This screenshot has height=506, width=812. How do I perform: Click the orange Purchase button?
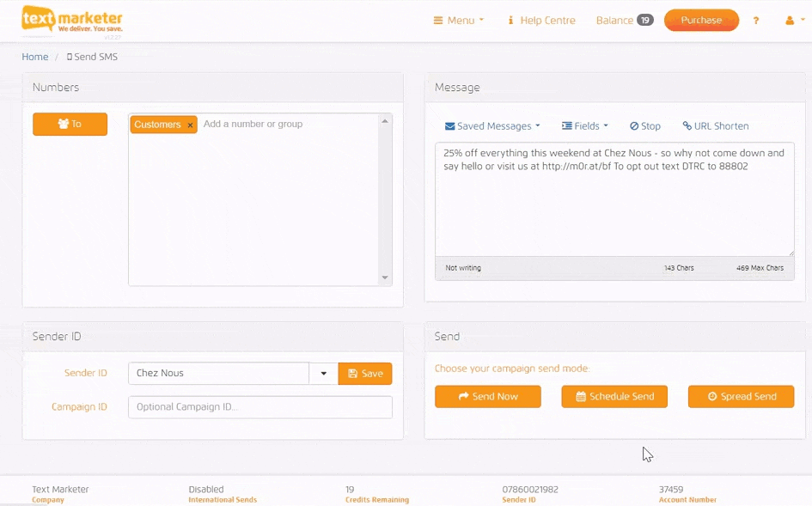coord(701,21)
